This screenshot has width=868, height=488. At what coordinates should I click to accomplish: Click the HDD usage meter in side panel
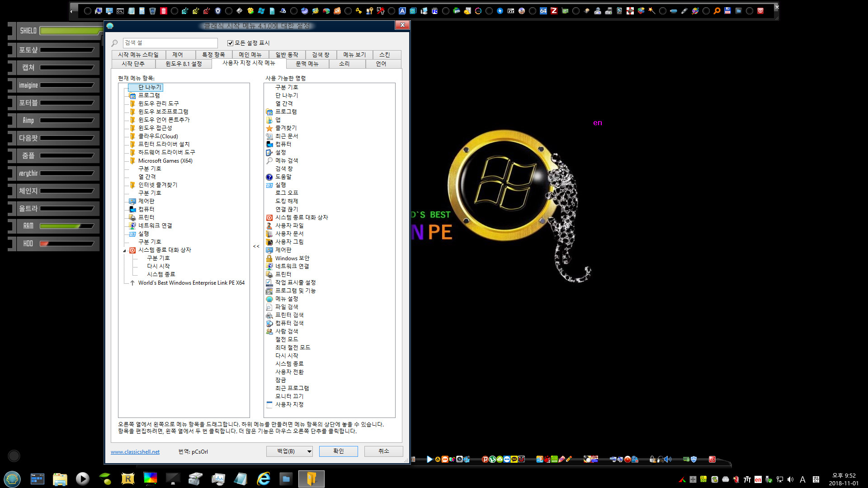(x=66, y=244)
